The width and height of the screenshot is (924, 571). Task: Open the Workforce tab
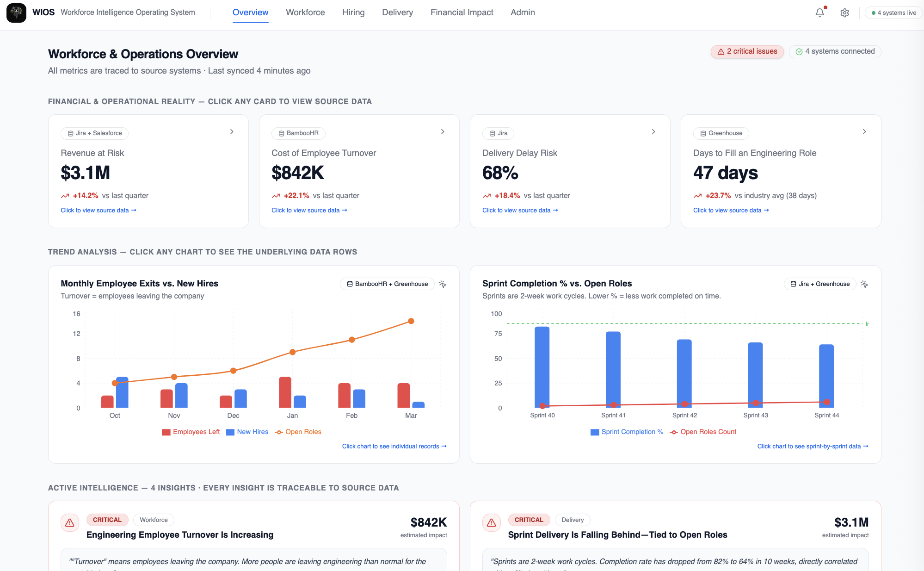(305, 12)
